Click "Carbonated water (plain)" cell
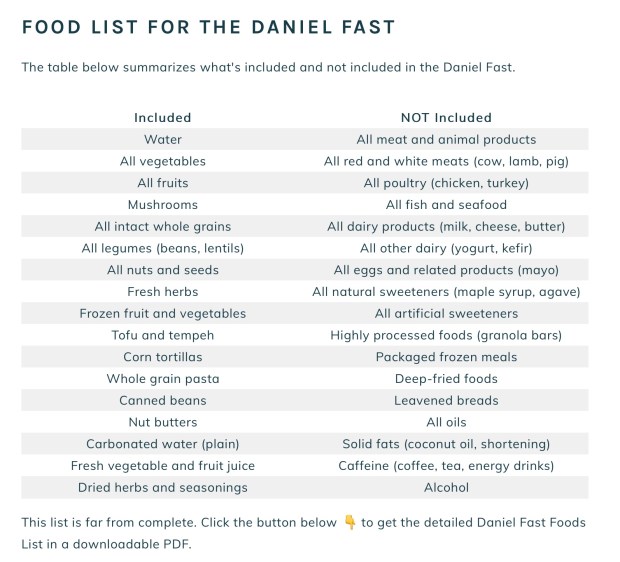The image size is (620, 562). pyautogui.click(x=163, y=444)
